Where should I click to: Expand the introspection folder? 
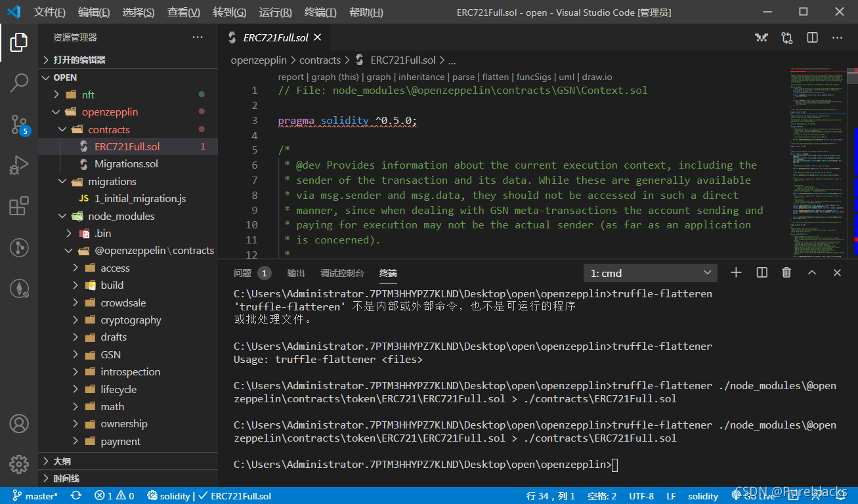[x=128, y=371]
